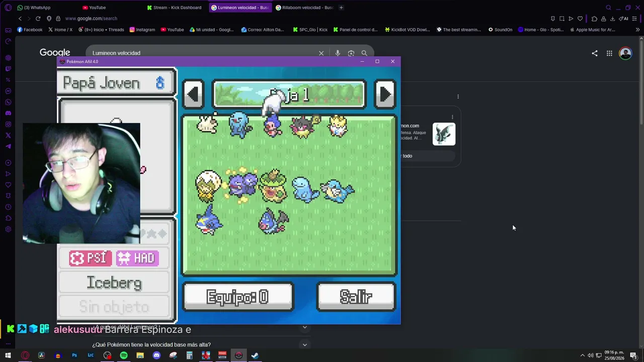The width and height of the screenshot is (644, 362).
Task: Open WhatsApp in the browser sidebar
Action: pyautogui.click(x=8, y=102)
